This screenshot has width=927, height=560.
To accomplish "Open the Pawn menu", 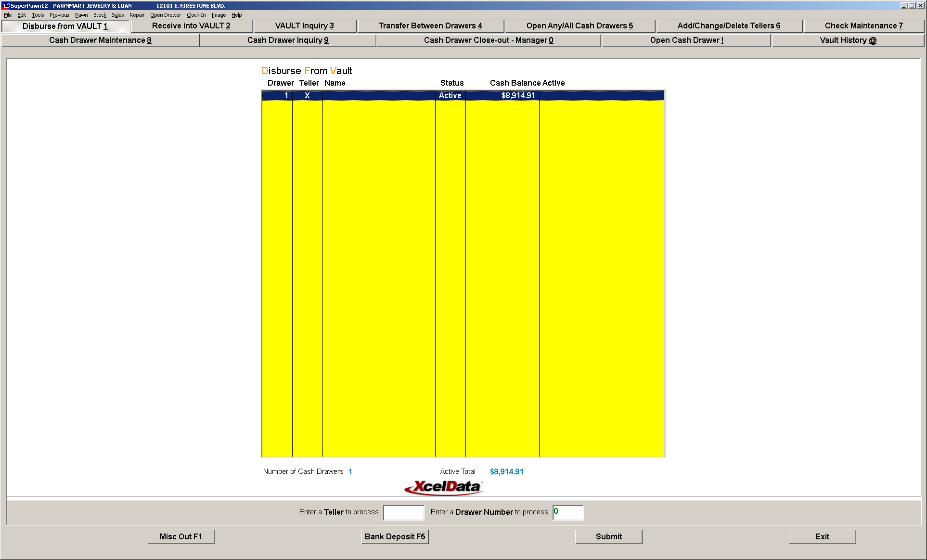I will pyautogui.click(x=81, y=15).
